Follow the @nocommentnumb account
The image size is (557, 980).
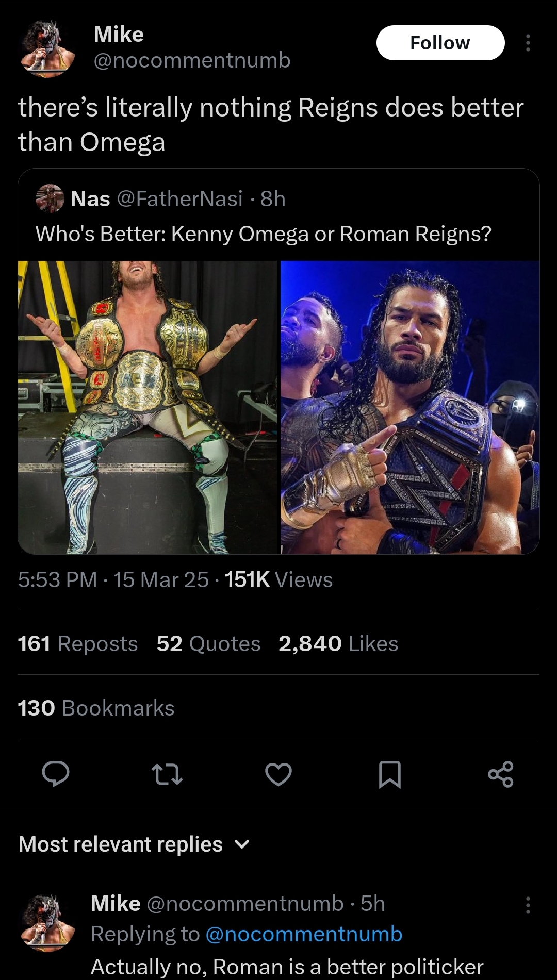coord(440,43)
